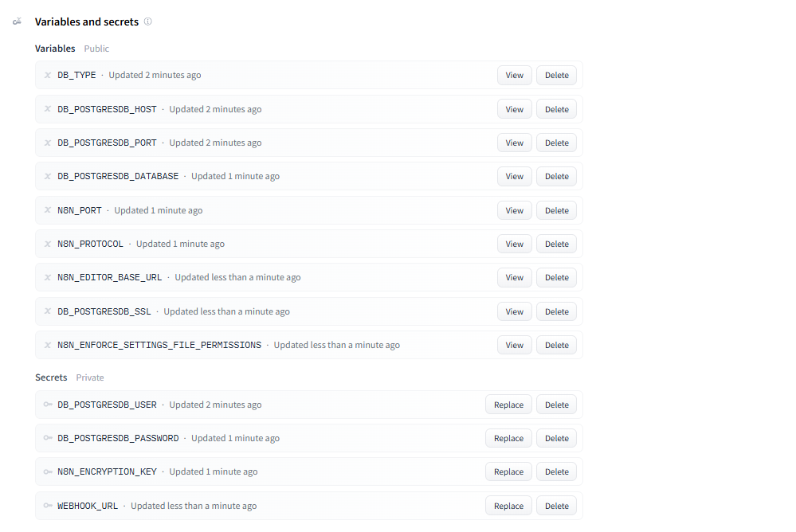
Task: Replace the DB_POSTGRESDB_PASSWORD secret
Action: [508, 438]
